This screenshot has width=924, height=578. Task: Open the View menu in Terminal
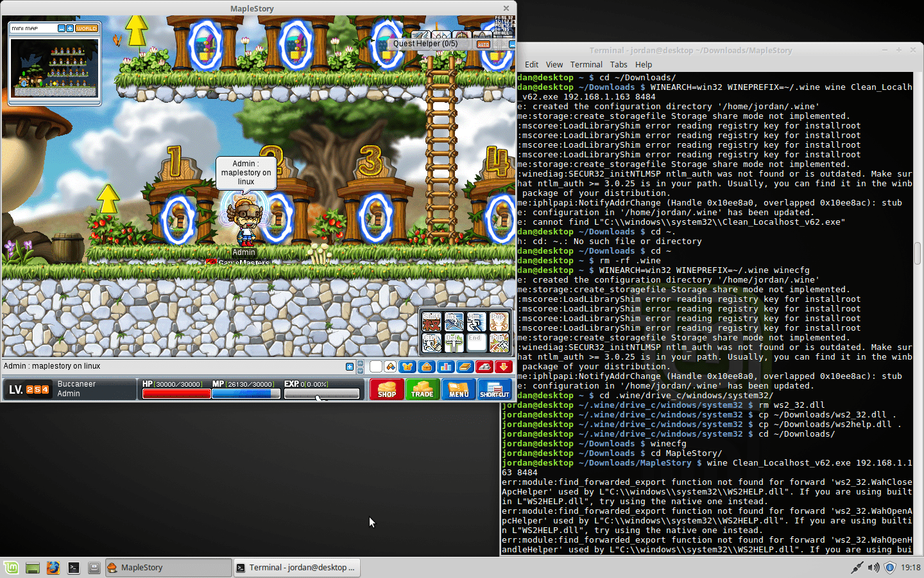(x=554, y=64)
